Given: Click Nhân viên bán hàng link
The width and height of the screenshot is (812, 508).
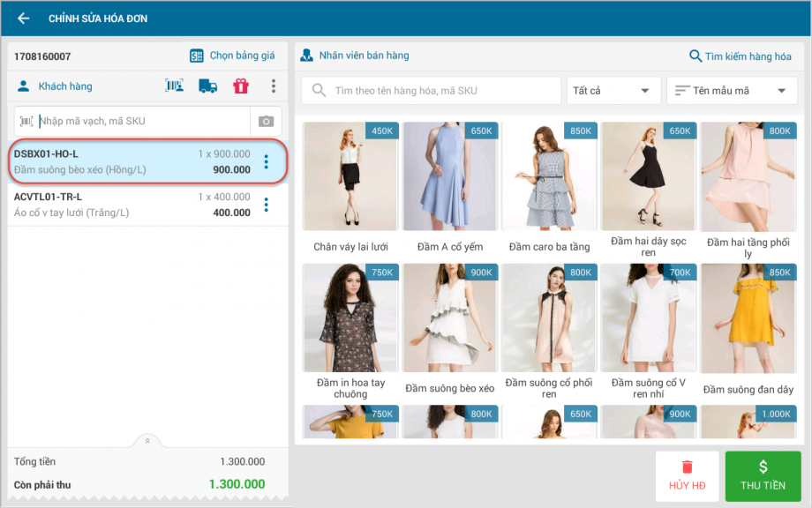Looking at the screenshot, I should [x=364, y=56].
